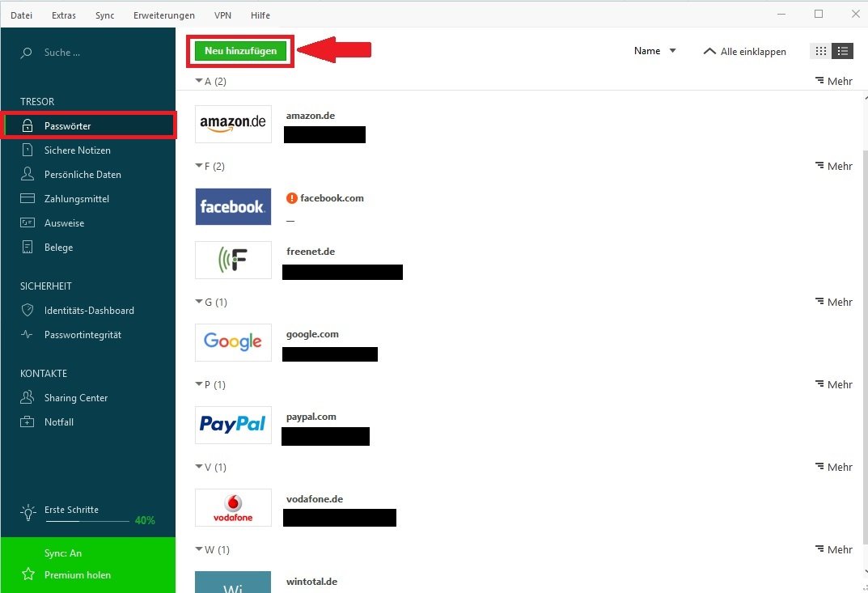This screenshot has width=868, height=593.
Task: Click the facebook.com warning icon
Action: point(292,198)
